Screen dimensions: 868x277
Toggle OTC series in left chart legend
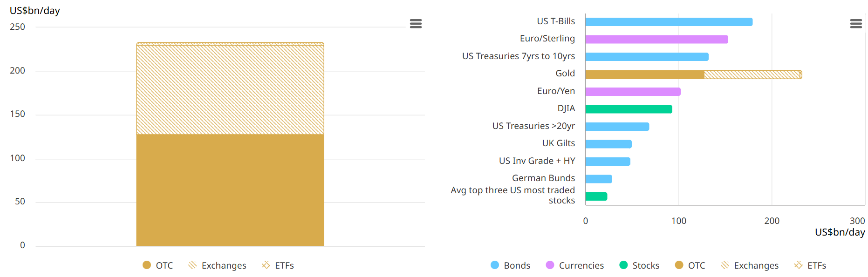tap(158, 265)
